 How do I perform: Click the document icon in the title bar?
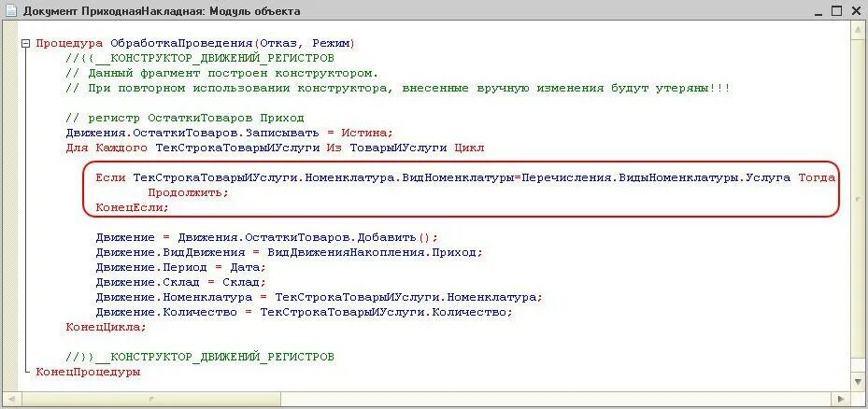tap(11, 11)
